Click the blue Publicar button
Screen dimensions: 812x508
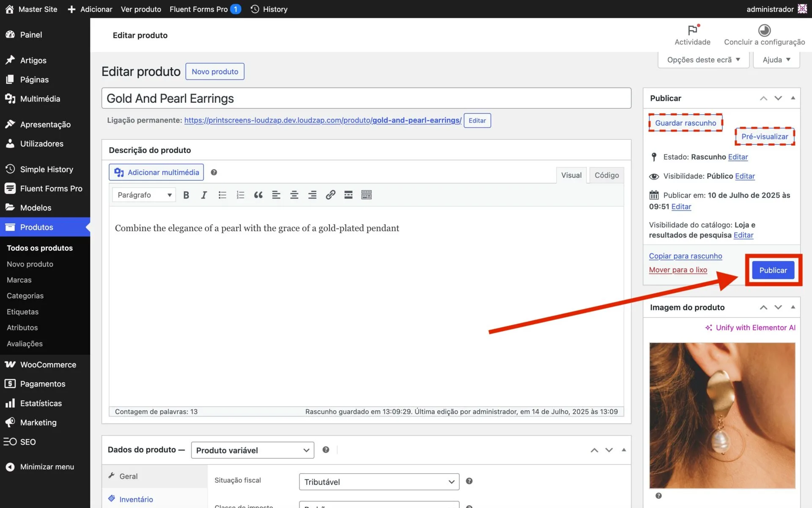tap(773, 270)
